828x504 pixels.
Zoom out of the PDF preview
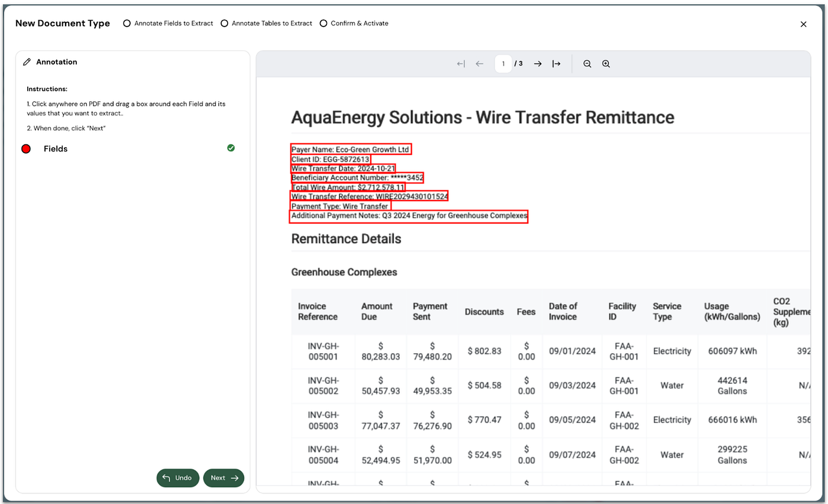pos(587,63)
